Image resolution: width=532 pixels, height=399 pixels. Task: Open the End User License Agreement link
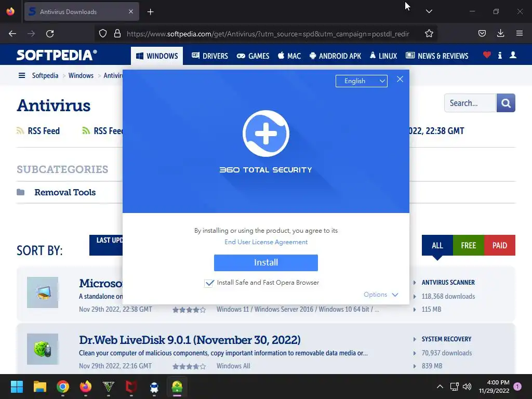pyautogui.click(x=266, y=242)
